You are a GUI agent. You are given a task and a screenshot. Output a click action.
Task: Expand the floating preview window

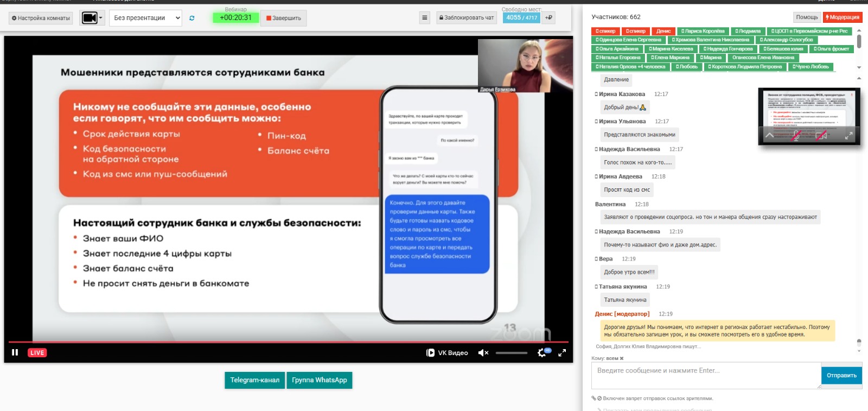coord(848,136)
